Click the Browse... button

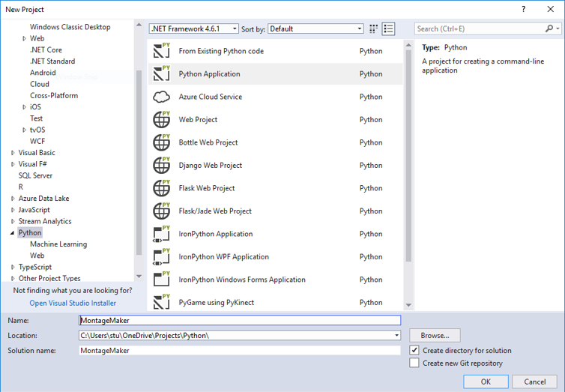(435, 336)
